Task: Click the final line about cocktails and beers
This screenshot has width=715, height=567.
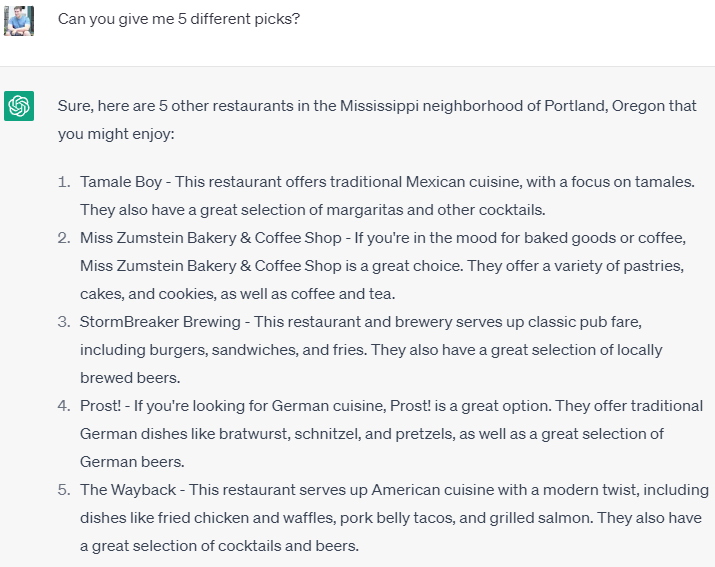Action: [218, 546]
